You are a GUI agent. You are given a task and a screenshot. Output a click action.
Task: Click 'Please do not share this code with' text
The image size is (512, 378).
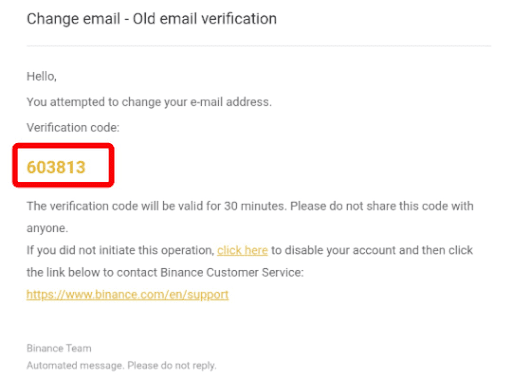coord(382,206)
